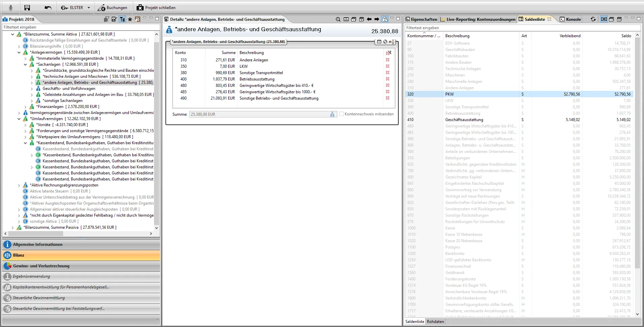Open Allgemeine Informationen section
Screen dimensions: 644x327
(81, 244)
